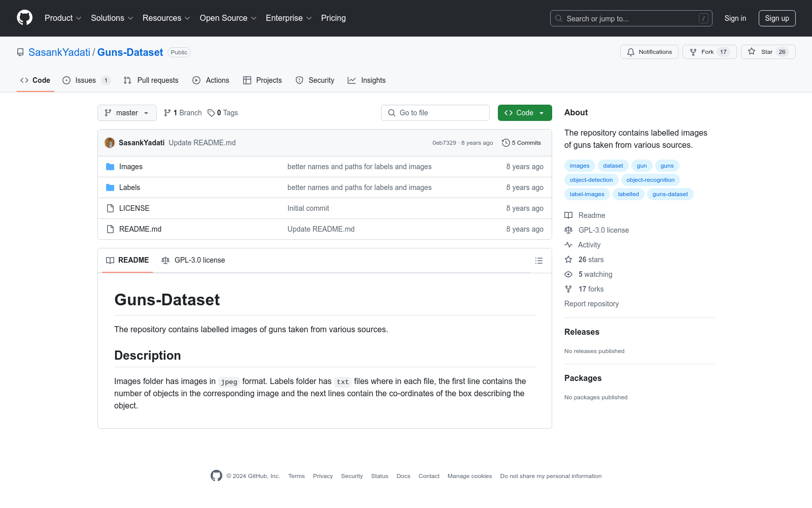This screenshot has height=508, width=812.
Task: Click the GitHub logo in footer
Action: 216,476
